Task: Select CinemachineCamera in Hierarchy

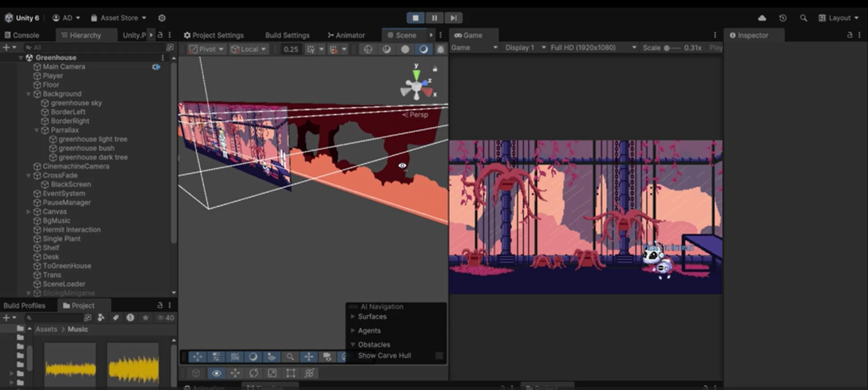Action: coord(76,166)
